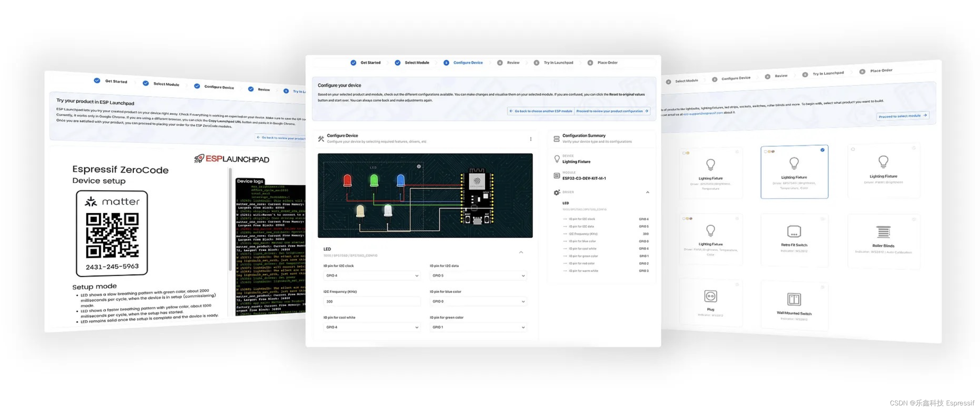Choose the Wall Mounted Switch icon

click(794, 299)
